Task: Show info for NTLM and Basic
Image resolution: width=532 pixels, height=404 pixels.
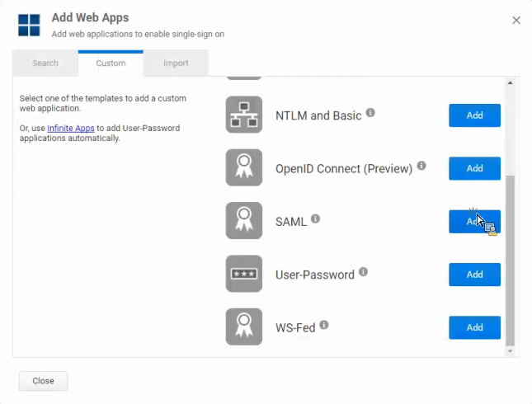Action: pos(370,112)
